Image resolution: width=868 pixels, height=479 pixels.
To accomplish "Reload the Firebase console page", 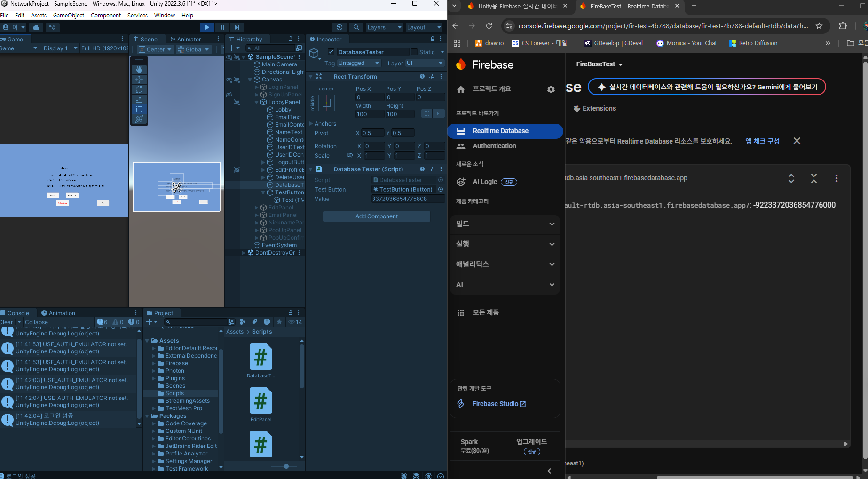I will (x=489, y=26).
